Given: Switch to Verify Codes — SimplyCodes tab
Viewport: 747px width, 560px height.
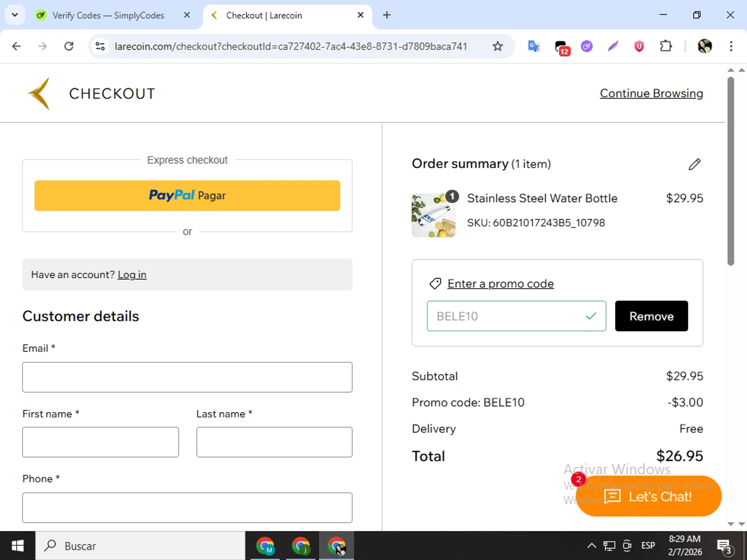Looking at the screenshot, I should pos(107,15).
